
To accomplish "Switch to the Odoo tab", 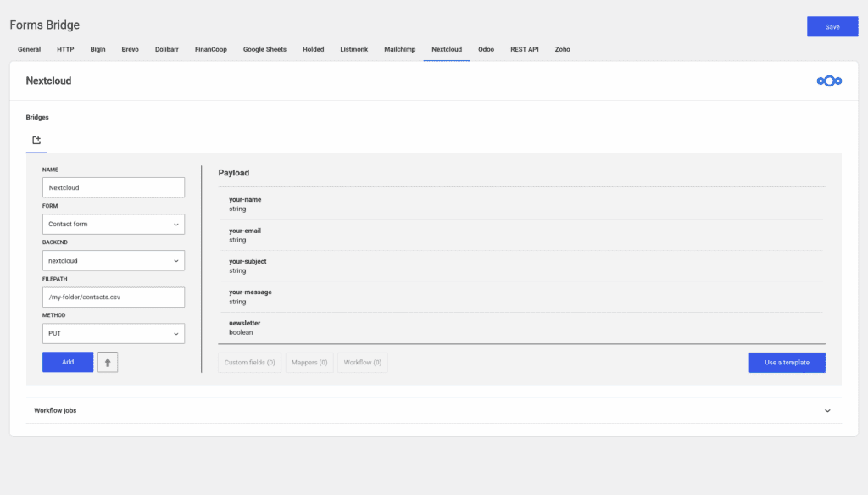I will pyautogui.click(x=486, y=49).
